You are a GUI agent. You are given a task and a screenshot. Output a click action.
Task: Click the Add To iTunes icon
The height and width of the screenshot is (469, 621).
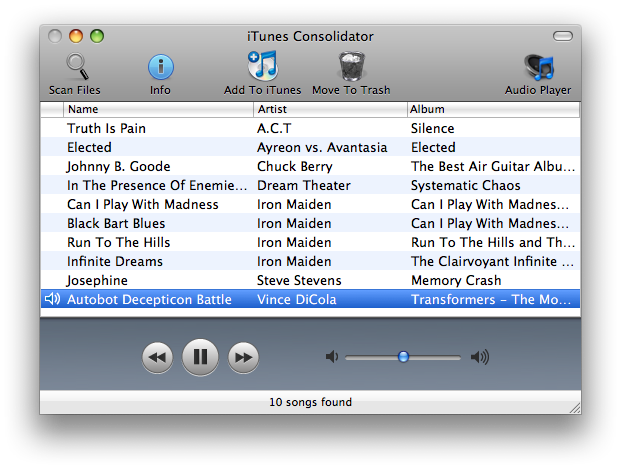[x=263, y=66]
